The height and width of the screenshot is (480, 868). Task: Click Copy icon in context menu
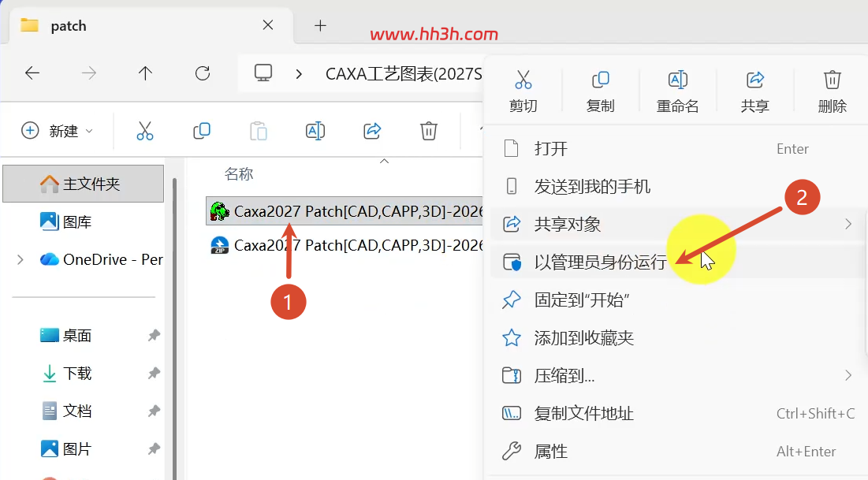click(600, 80)
